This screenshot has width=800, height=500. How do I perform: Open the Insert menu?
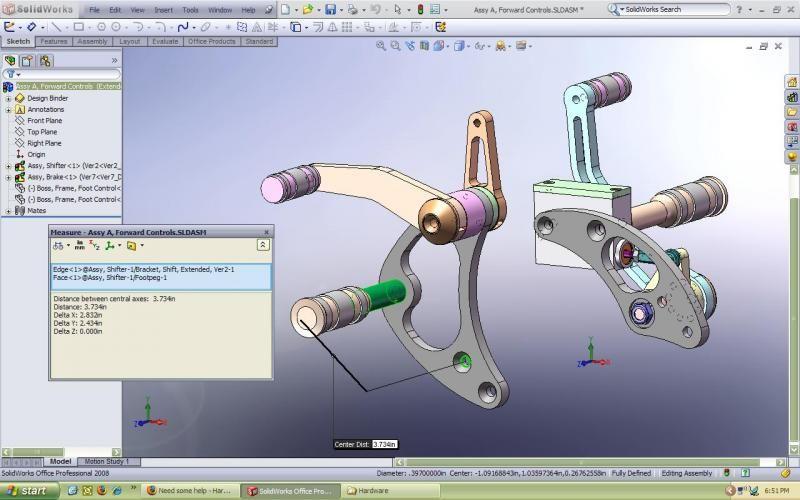[x=163, y=9]
